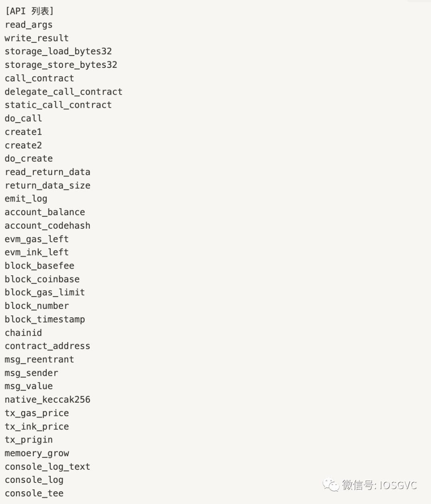Click the console_tee entry
431x504 pixels.
tap(34, 494)
